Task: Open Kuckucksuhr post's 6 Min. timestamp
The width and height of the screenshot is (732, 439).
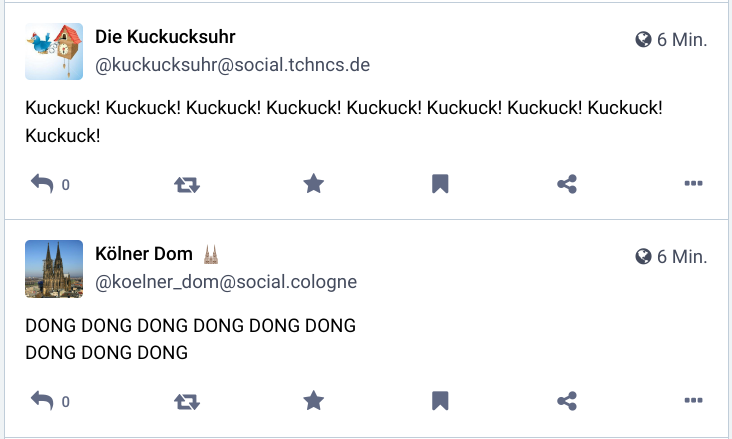Action: tap(681, 40)
